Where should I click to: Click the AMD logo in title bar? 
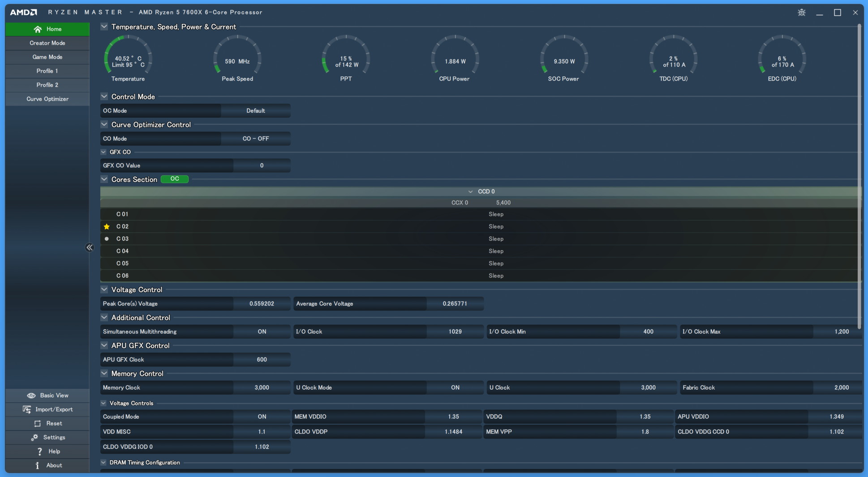pyautogui.click(x=24, y=12)
